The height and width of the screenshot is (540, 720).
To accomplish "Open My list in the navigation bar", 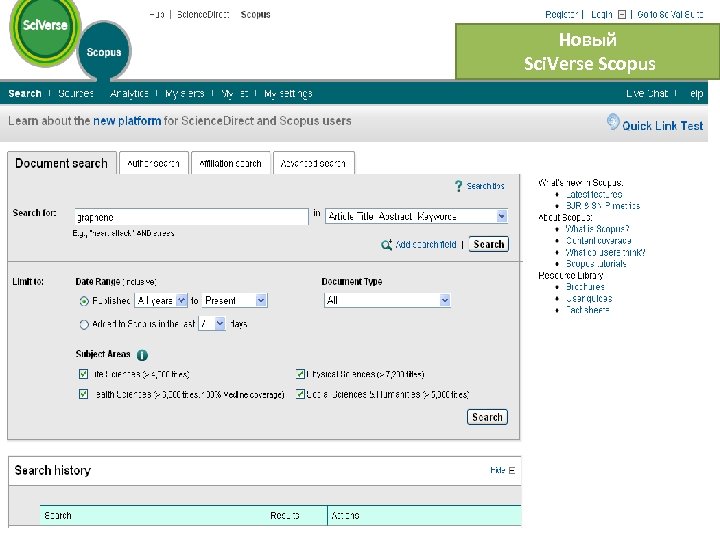I will tap(235, 94).
